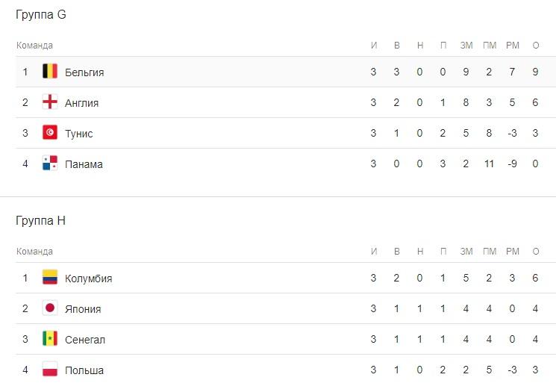This screenshot has width=556, height=392.
Task: Click the Сенегал team name
Action: click(x=85, y=340)
